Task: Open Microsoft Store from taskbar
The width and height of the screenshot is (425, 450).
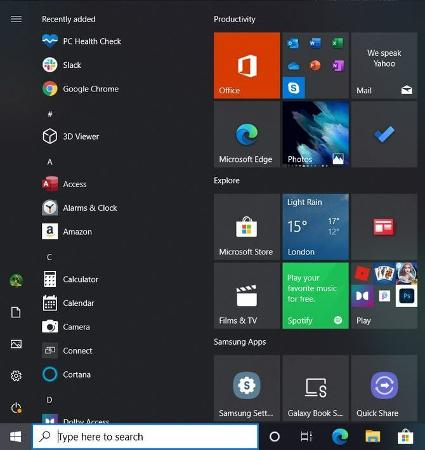Action: 405,437
